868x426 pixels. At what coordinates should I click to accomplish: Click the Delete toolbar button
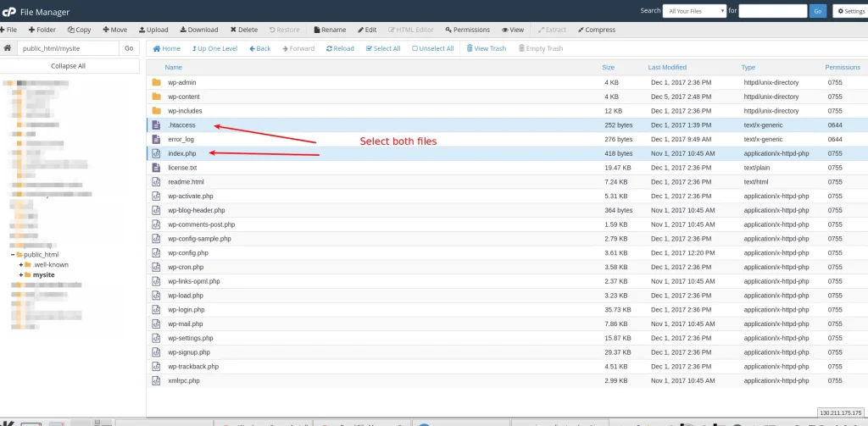244,30
